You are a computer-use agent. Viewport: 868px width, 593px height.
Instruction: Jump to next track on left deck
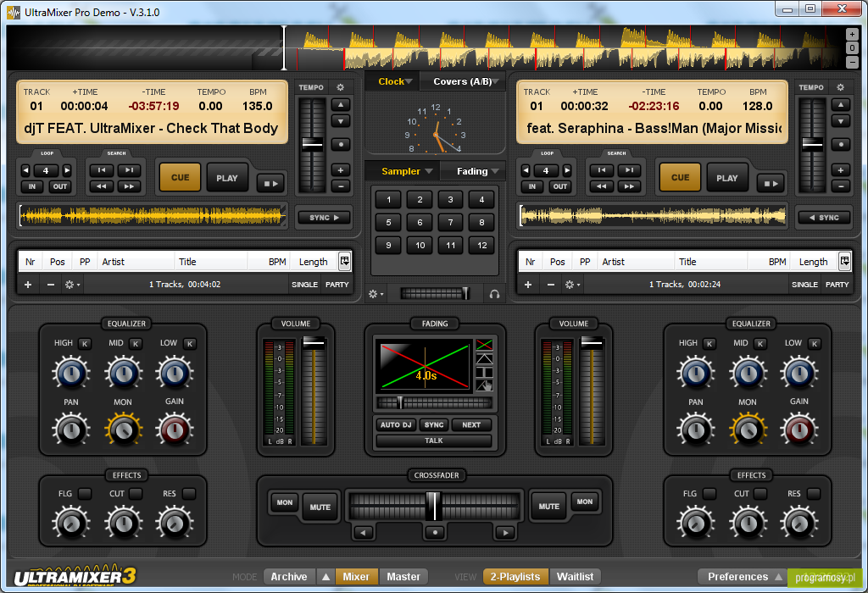(x=129, y=170)
